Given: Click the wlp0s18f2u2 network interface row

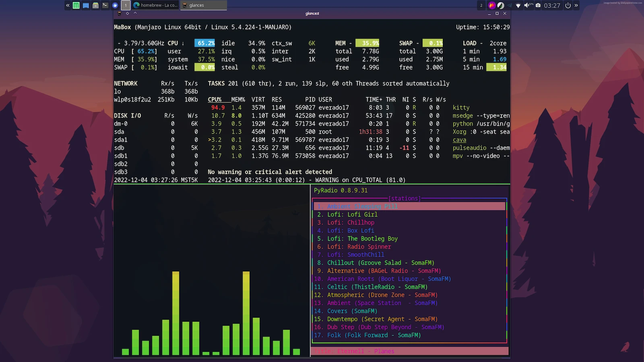Looking at the screenshot, I should pyautogui.click(x=156, y=99).
